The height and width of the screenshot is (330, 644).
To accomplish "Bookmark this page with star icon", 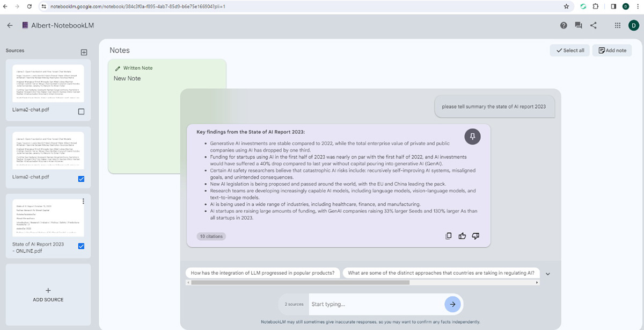I will coord(566,6).
